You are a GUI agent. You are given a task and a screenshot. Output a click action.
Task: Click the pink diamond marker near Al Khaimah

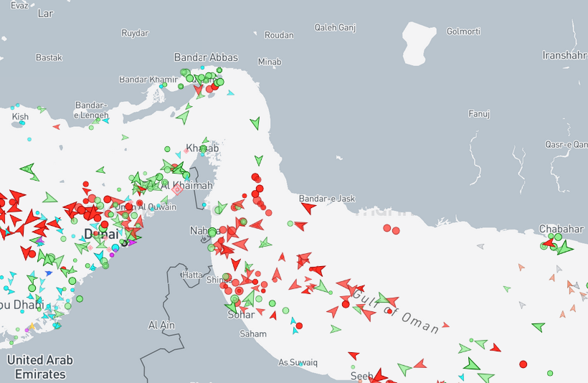pos(176,190)
